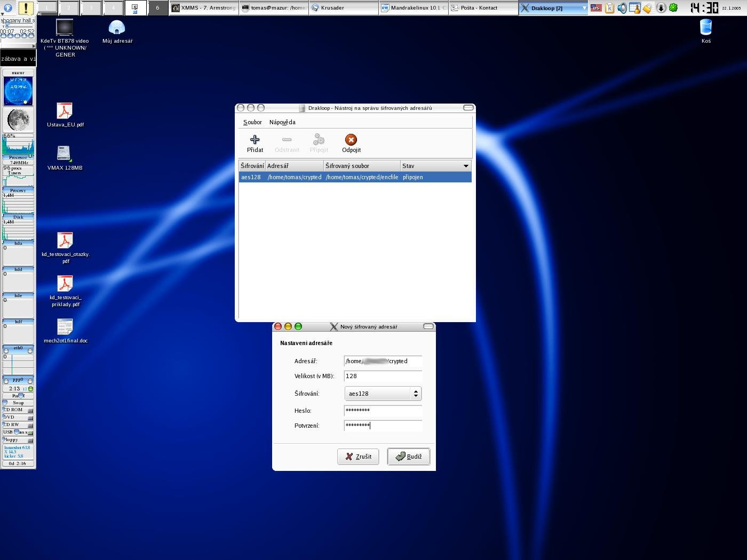Open the Kos trash desktop icon
This screenshot has height=560, width=747.
pos(705,28)
